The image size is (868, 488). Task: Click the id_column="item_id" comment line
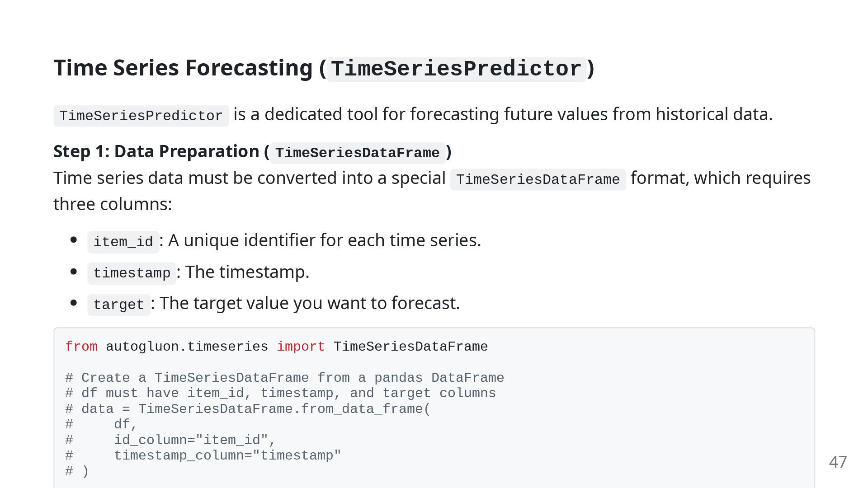[x=170, y=440]
